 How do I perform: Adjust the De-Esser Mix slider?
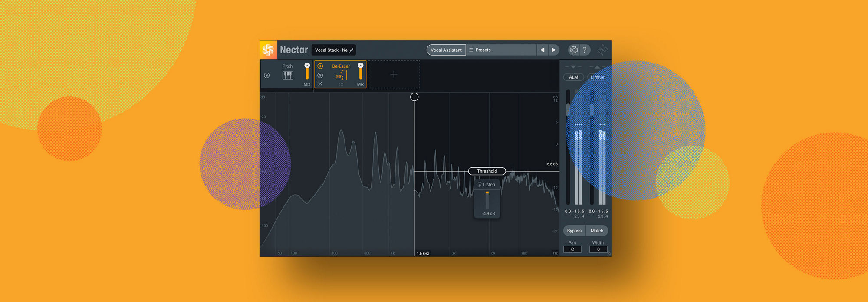point(360,72)
